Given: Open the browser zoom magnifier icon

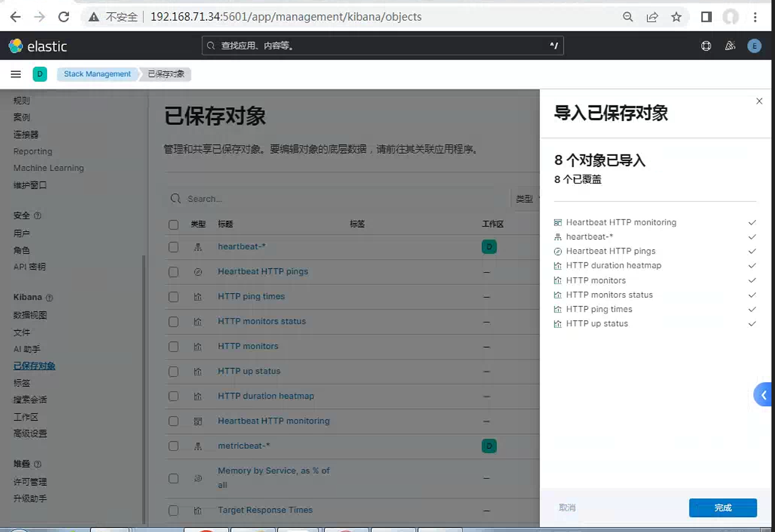Looking at the screenshot, I should pyautogui.click(x=628, y=17).
